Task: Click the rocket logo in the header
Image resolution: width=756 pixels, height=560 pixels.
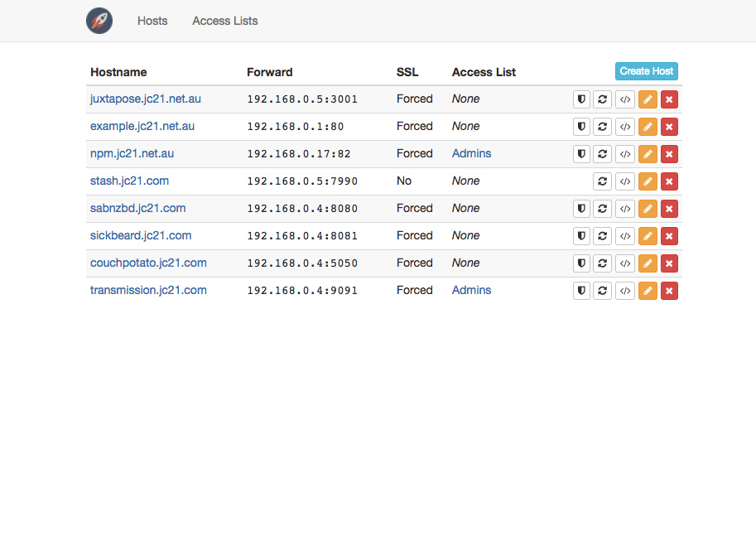Action: (x=99, y=21)
